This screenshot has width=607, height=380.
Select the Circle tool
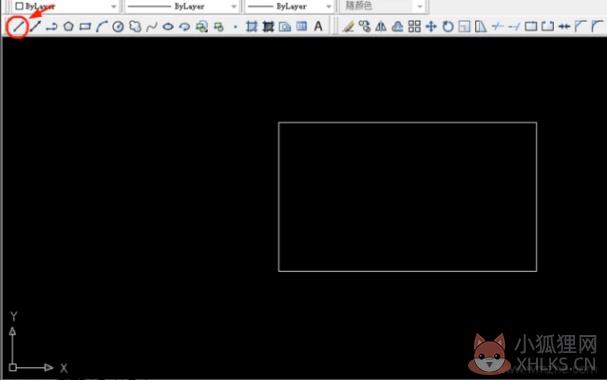[x=118, y=27]
